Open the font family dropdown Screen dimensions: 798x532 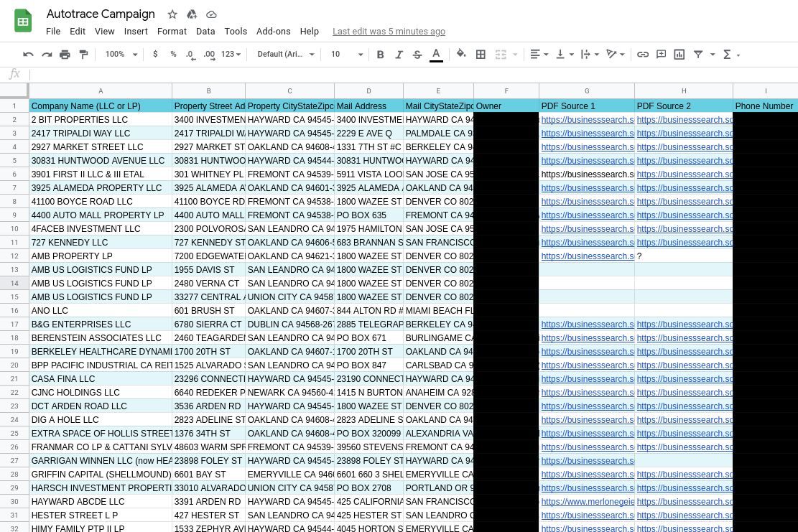point(285,55)
